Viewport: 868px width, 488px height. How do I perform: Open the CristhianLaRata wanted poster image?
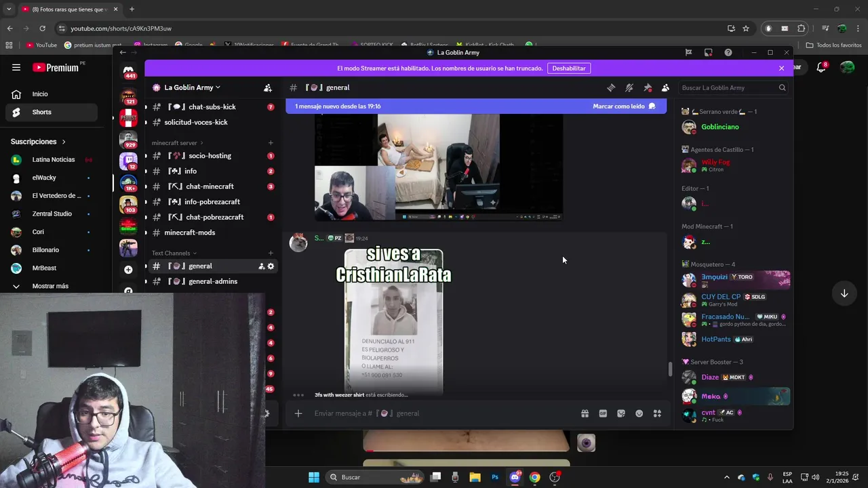tap(393, 321)
